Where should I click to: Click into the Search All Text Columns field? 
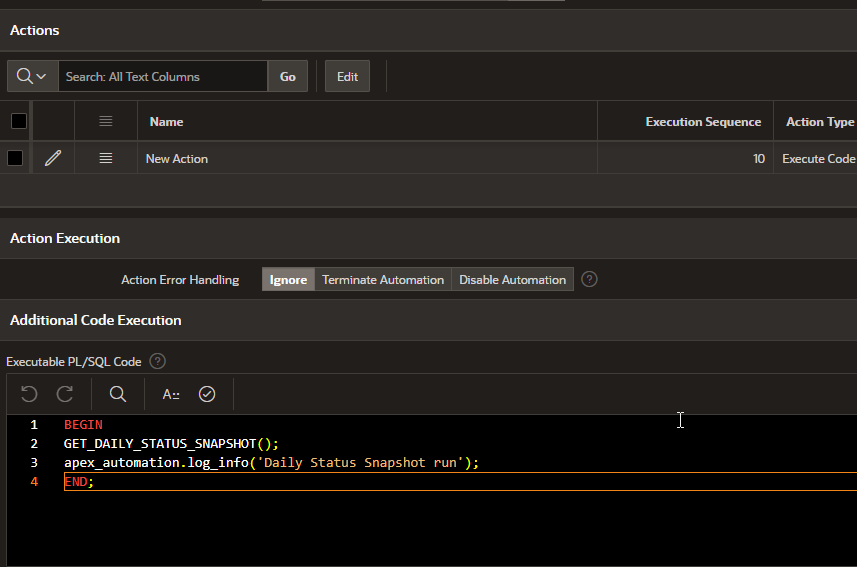[x=162, y=76]
